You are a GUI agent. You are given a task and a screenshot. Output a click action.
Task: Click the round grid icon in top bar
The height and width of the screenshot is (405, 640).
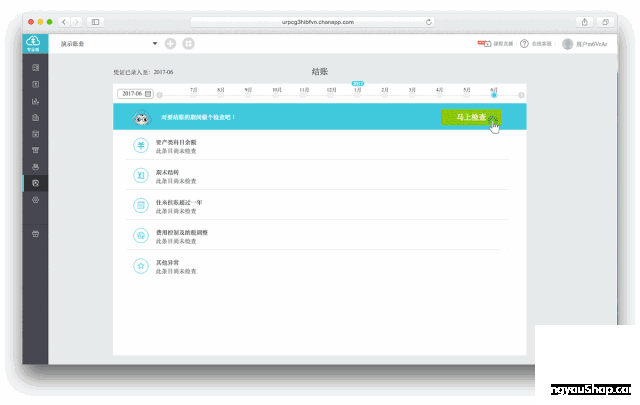(x=188, y=44)
